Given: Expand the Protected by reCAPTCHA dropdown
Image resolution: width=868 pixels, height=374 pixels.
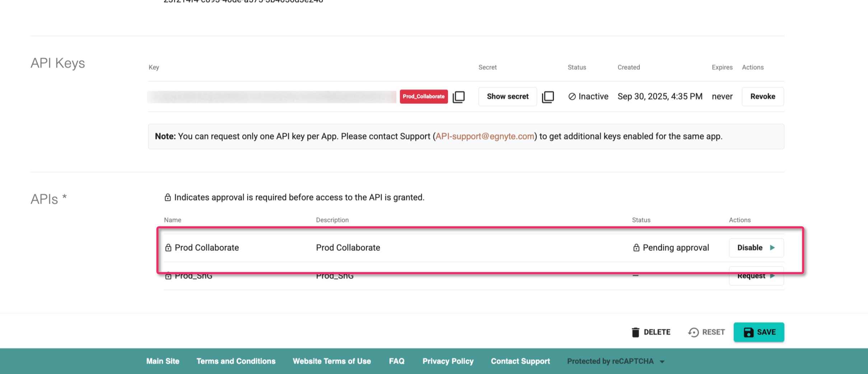Looking at the screenshot, I should click(662, 362).
